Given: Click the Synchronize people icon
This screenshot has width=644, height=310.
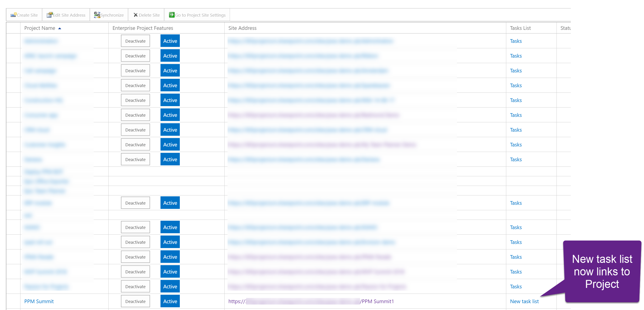Looking at the screenshot, I should click(97, 15).
